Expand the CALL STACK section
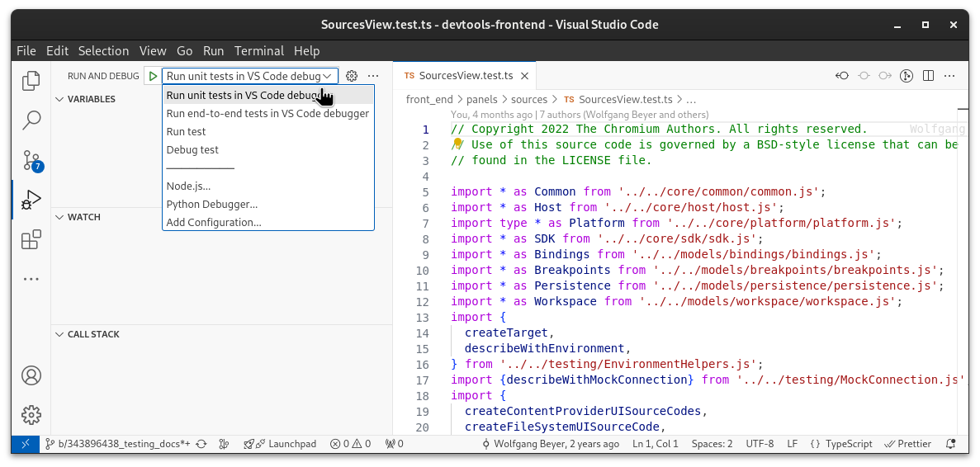Screen dimensions: 980x467 click(92, 334)
